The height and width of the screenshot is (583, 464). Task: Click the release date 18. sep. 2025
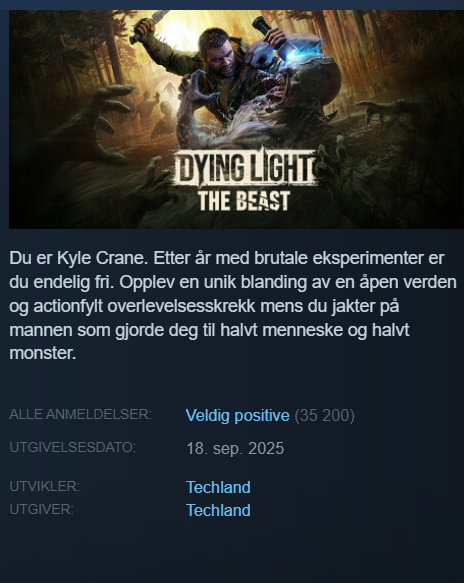click(x=235, y=448)
